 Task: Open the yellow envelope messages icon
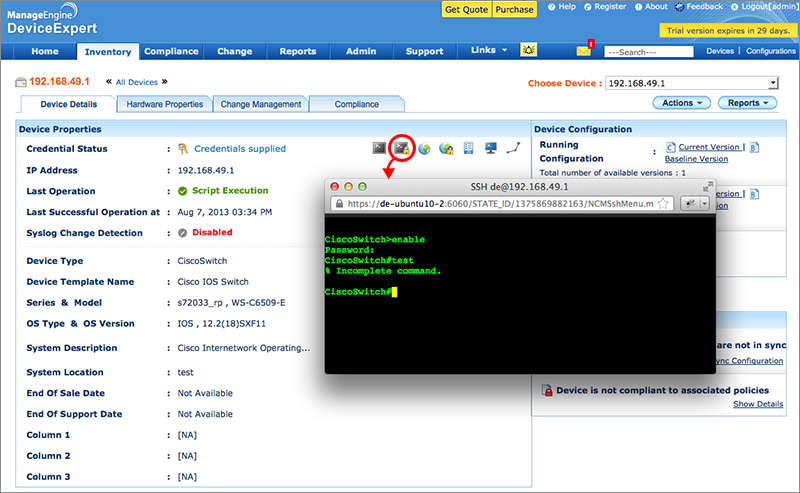(583, 51)
